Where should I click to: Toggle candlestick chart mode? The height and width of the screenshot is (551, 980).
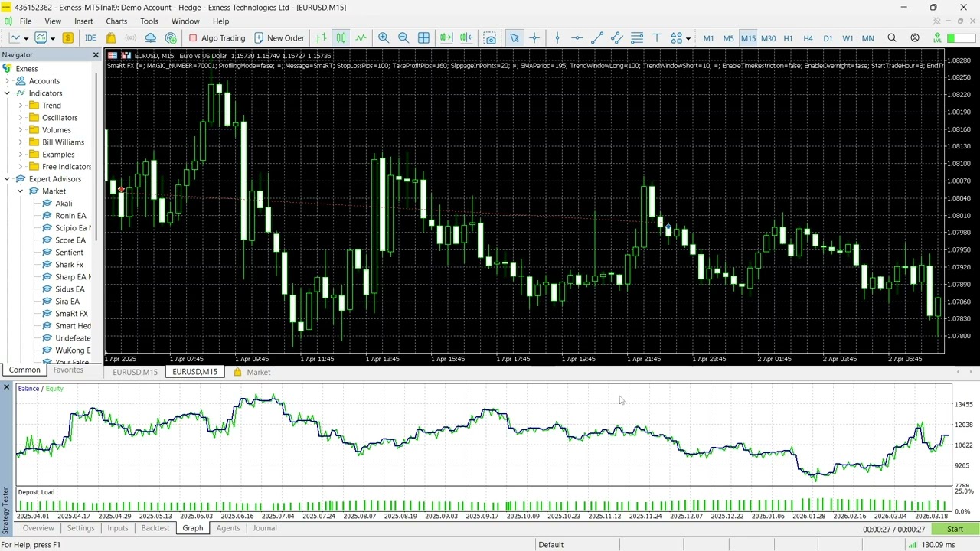341,38
